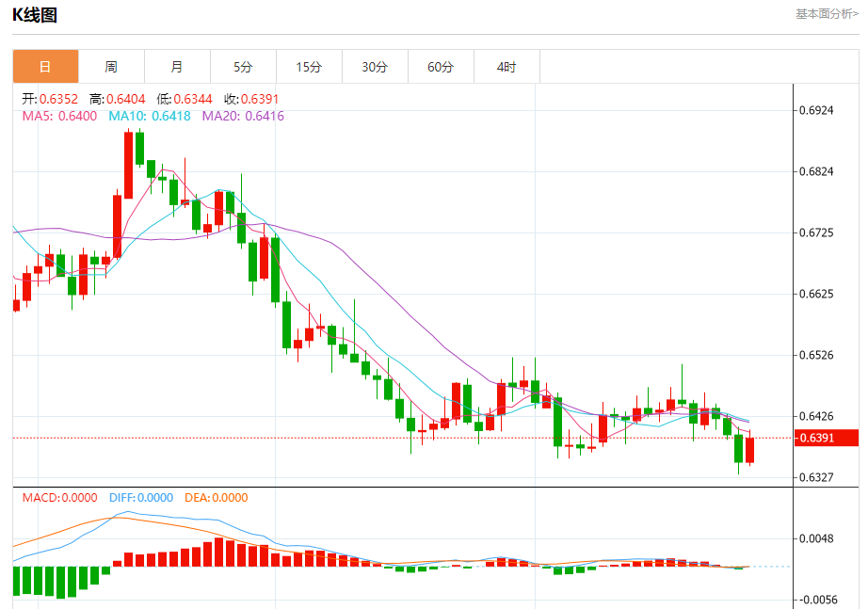The width and height of the screenshot is (868, 609).
Task: Open the 60分 timeframe tab
Action: point(441,67)
